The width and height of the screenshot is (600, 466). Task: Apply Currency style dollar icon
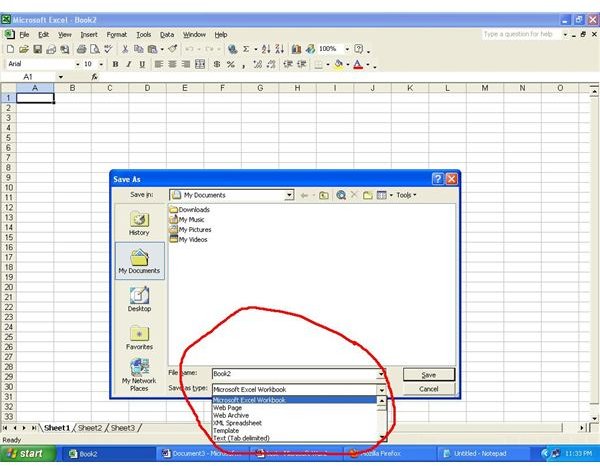click(217, 64)
